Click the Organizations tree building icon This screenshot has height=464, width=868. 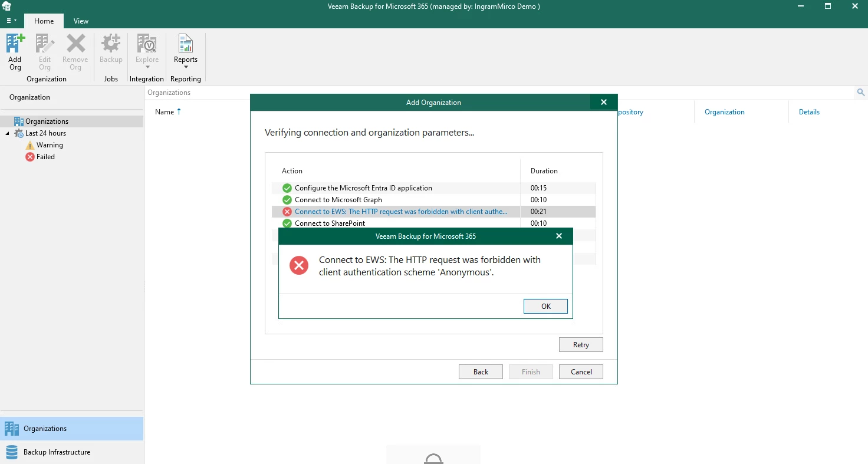[18, 121]
